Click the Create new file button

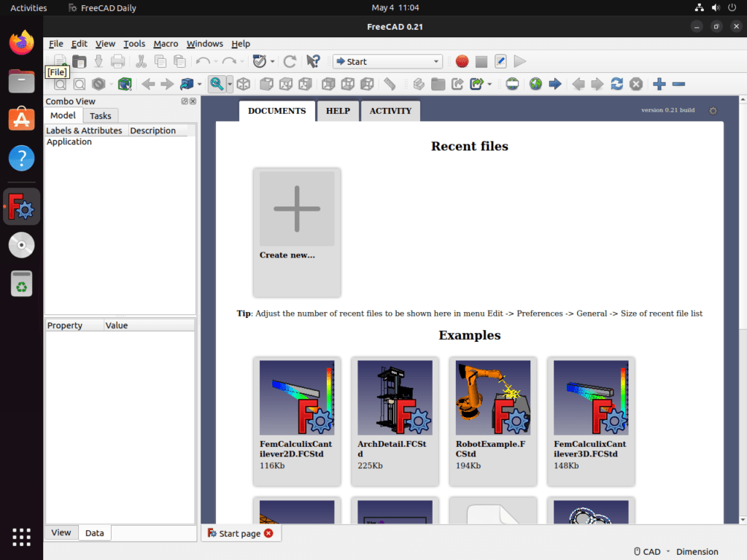tap(296, 209)
